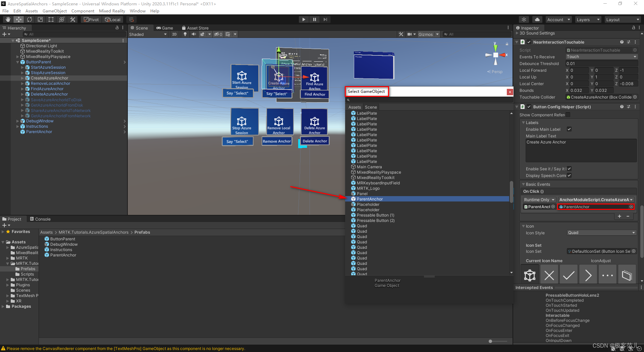Toggle Button Config Helper enabled checkbox

(x=529, y=107)
